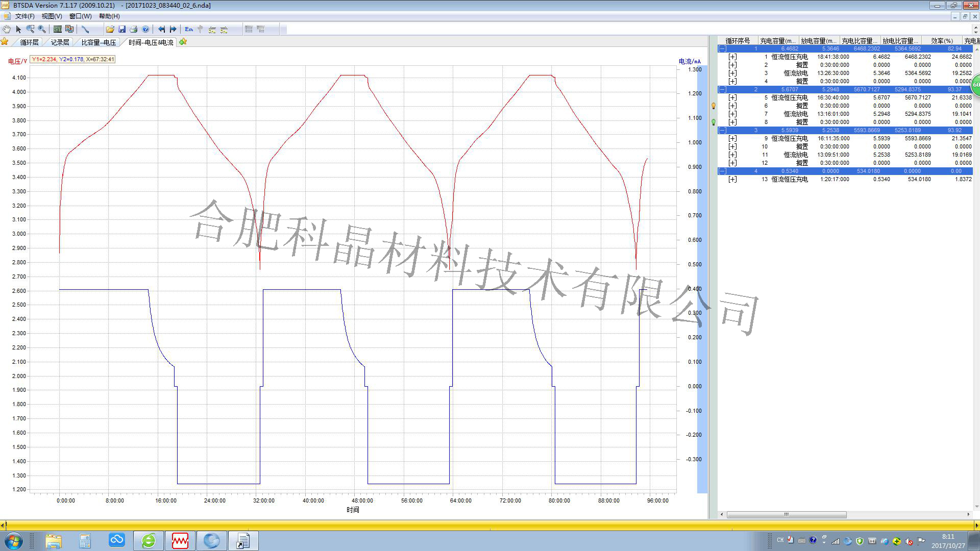The image size is (980, 551).
Task: Open the 帮助(H) menu
Action: point(109,16)
